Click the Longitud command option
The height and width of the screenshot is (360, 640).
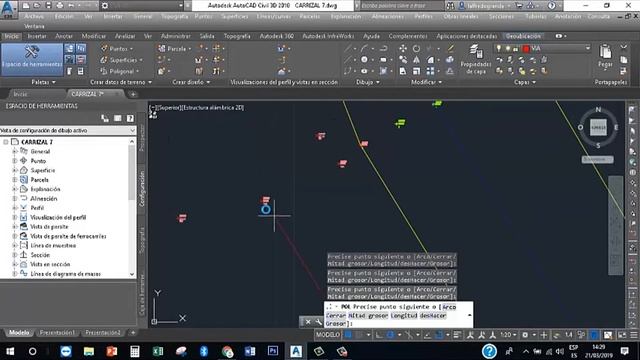[x=404, y=315]
